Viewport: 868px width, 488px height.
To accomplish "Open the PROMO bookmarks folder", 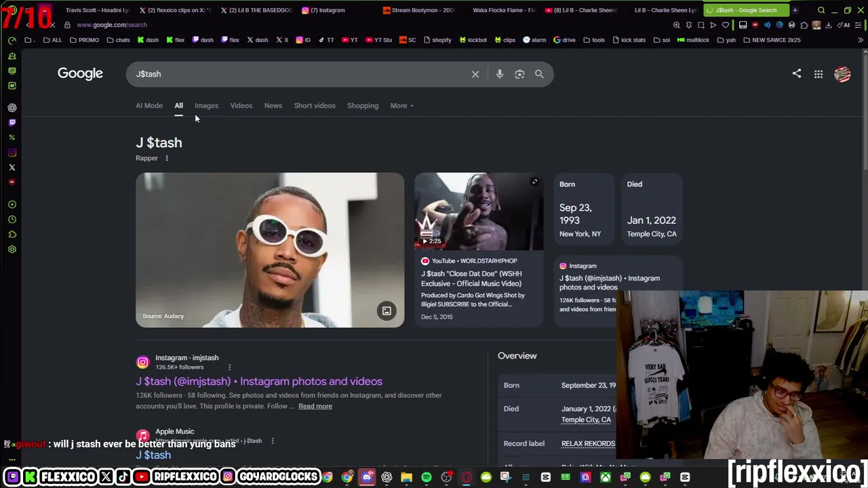I will 84,40.
